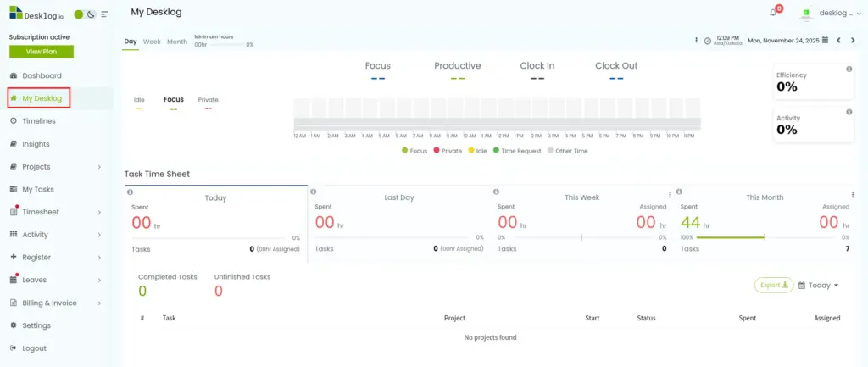Viewport: 868px width, 367px height.
Task: Go to the previous day arrow
Action: click(x=839, y=40)
